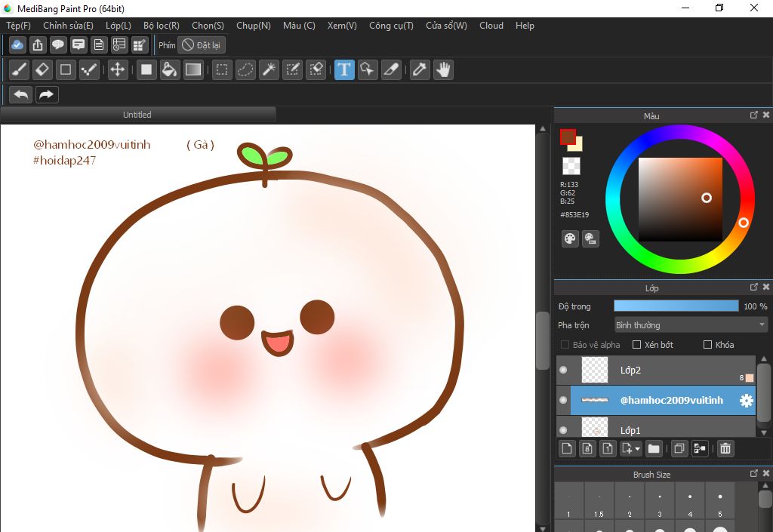Merge layer down icon
The width and height of the screenshot is (773, 532).
[x=700, y=449]
